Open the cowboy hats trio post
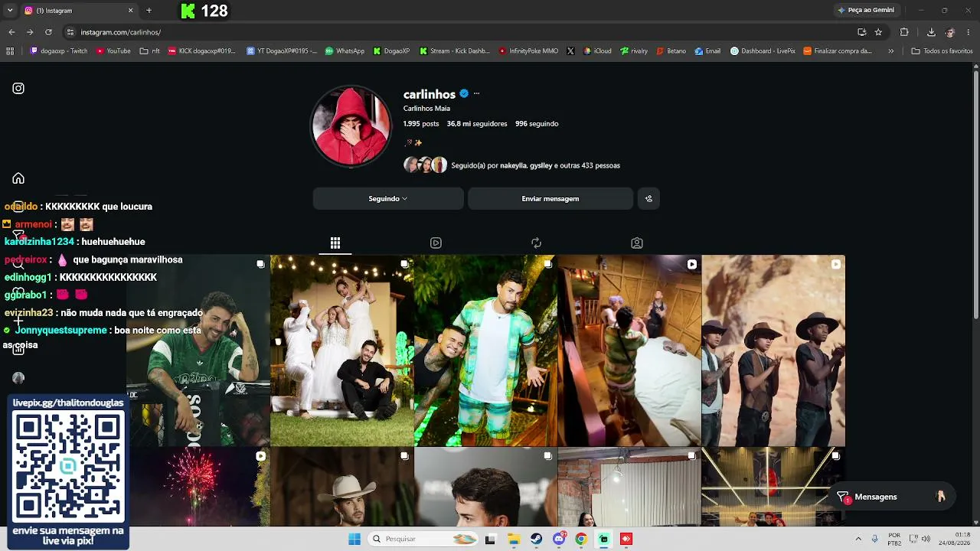This screenshot has height=551, width=980. coord(773,350)
